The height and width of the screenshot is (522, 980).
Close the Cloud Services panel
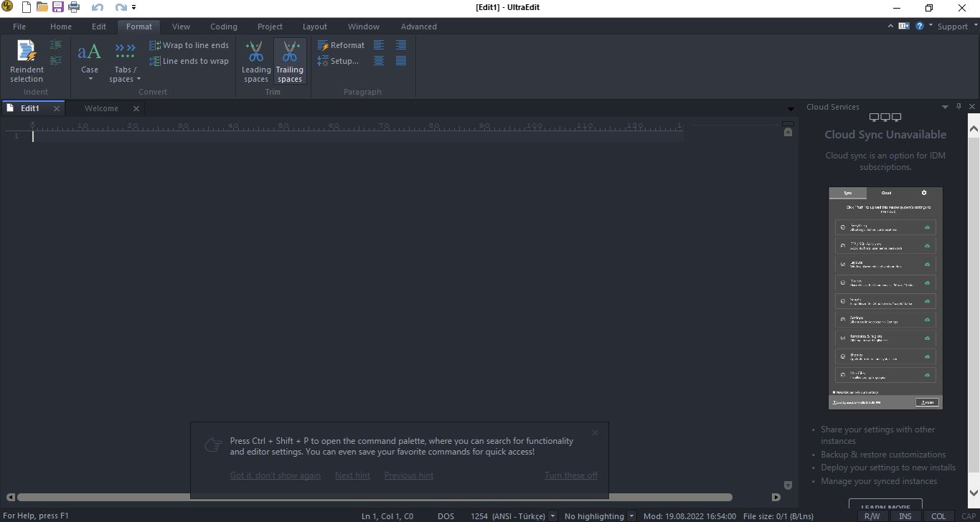point(972,107)
